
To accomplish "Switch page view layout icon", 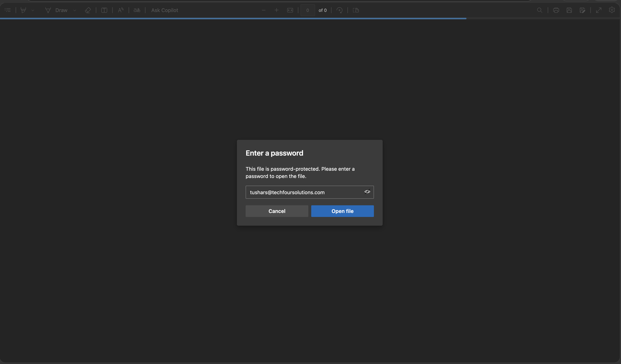I will click(356, 10).
